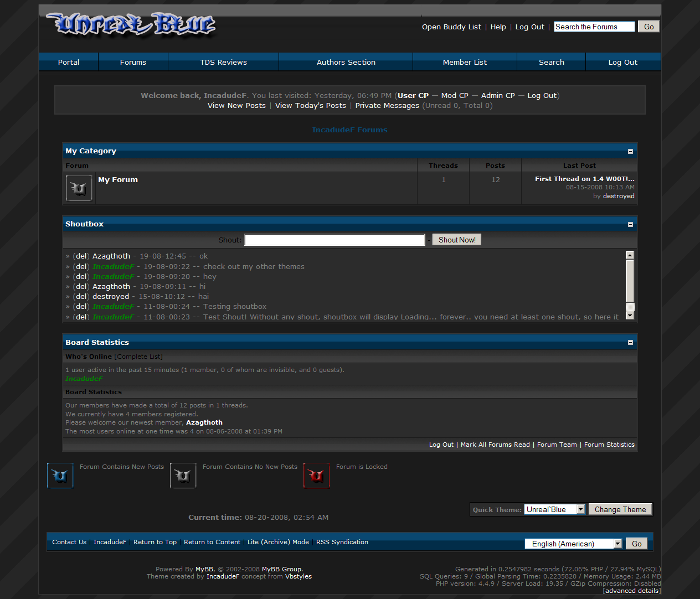Click the Vbstyles link

pos(298,576)
